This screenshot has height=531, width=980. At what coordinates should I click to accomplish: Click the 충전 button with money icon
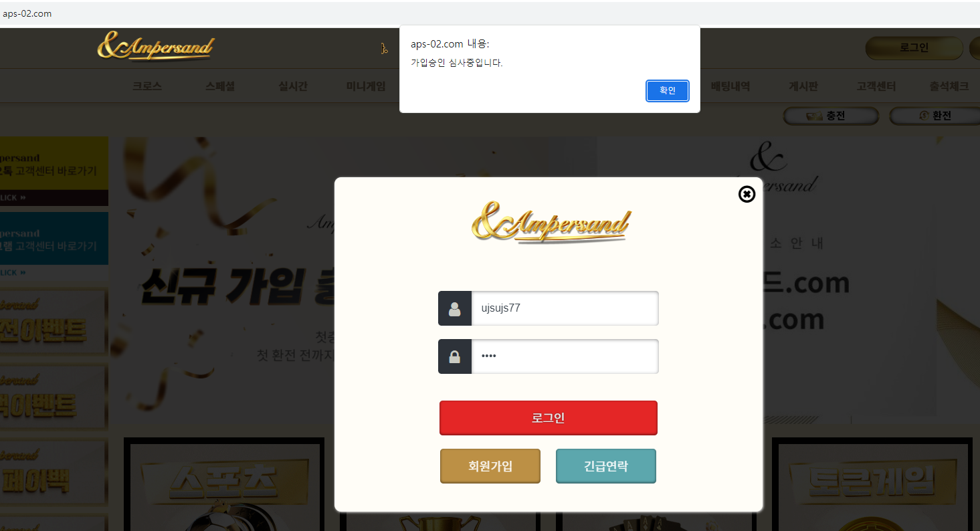click(831, 116)
